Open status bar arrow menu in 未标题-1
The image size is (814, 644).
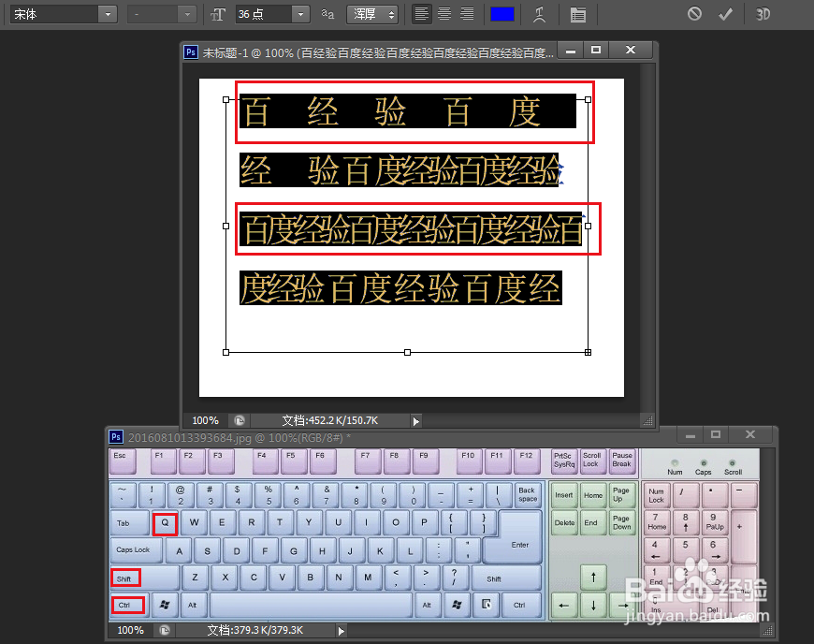(415, 421)
